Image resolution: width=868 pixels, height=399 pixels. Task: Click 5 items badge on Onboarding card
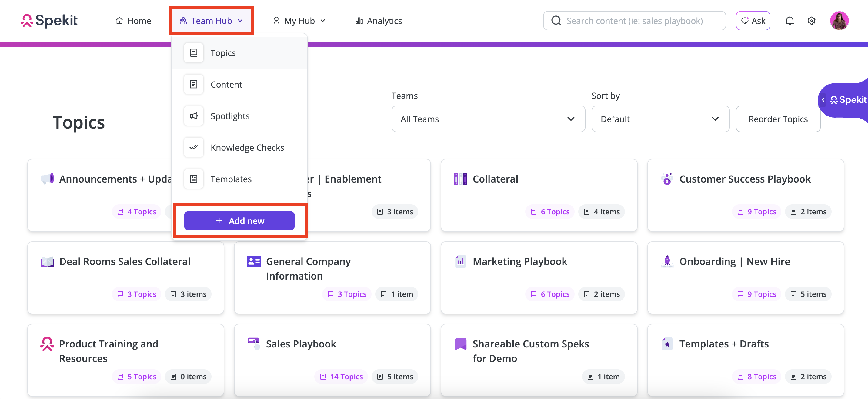point(808,294)
